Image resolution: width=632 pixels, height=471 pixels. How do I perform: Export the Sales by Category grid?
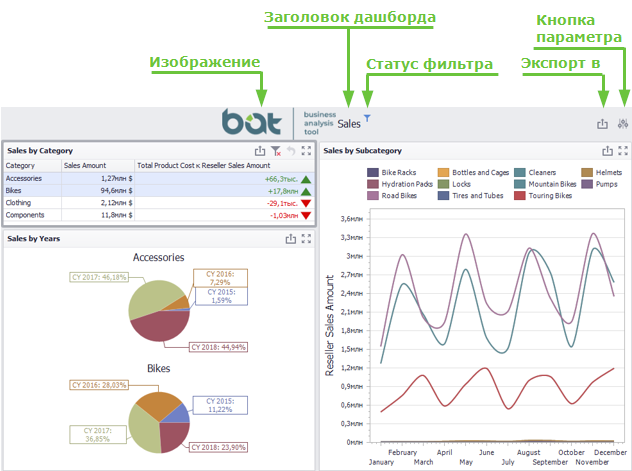click(260, 151)
